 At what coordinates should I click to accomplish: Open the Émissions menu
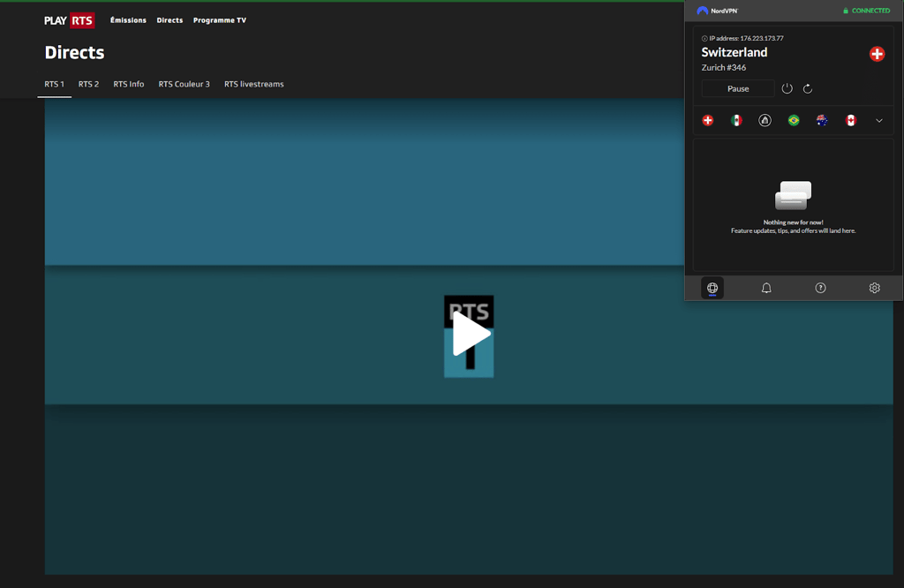pos(128,20)
